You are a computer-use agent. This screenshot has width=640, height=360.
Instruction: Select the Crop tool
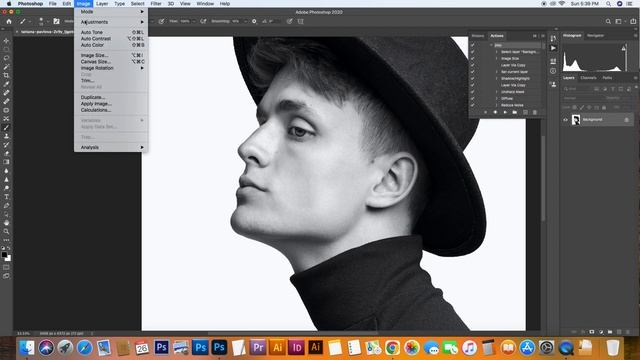6,76
